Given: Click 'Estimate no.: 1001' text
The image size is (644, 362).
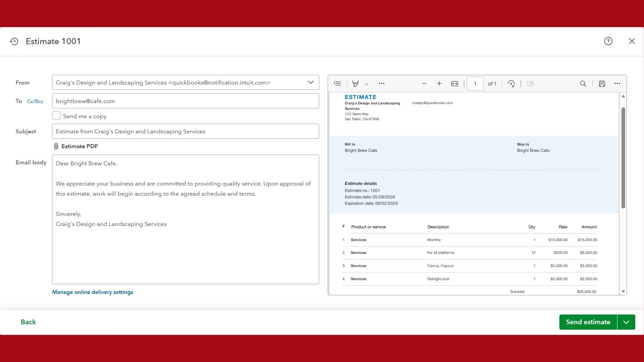Looking at the screenshot, I should pos(362,190).
